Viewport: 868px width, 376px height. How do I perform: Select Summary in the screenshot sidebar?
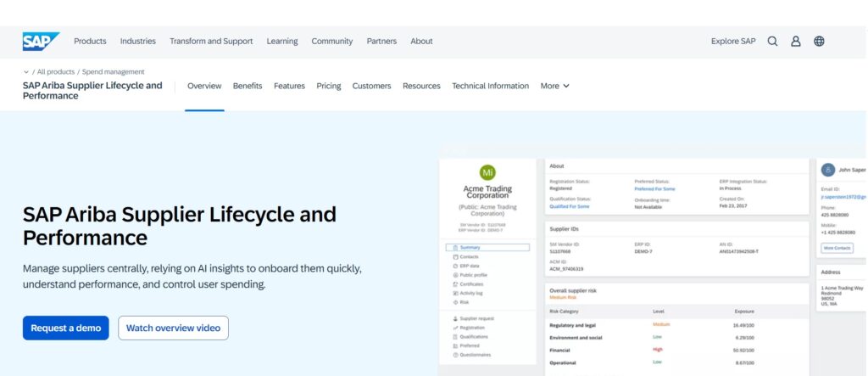coord(487,248)
